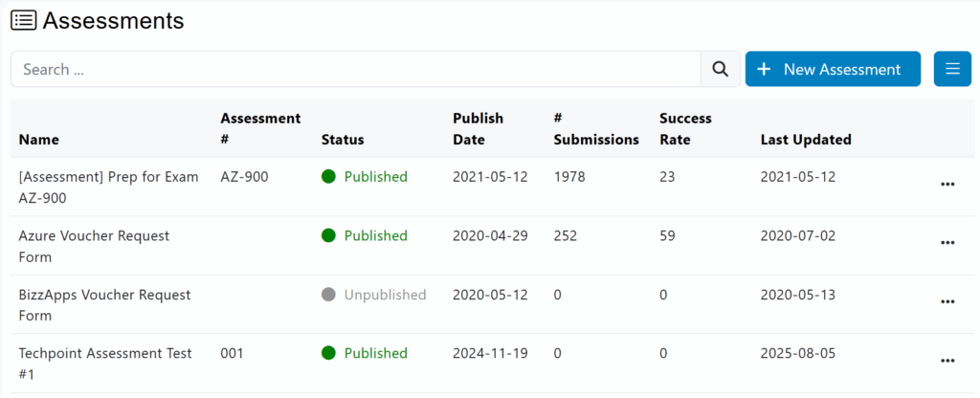This screenshot has height=398, width=980.
Task: Open the ellipsis menu for Prep for Exam AZ-900
Action: tap(947, 185)
